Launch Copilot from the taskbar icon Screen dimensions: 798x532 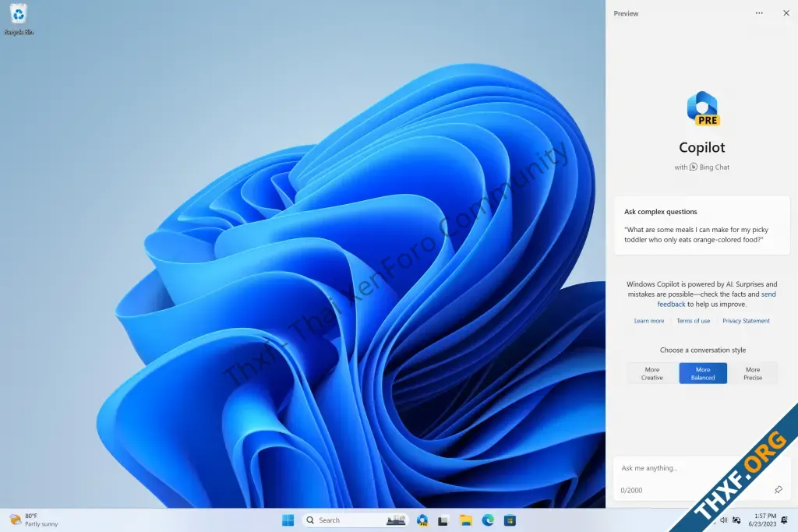(422, 520)
